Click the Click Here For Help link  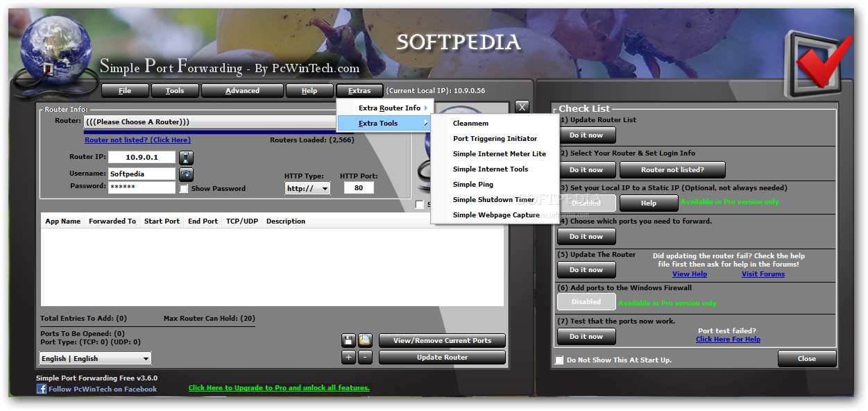[x=728, y=339]
